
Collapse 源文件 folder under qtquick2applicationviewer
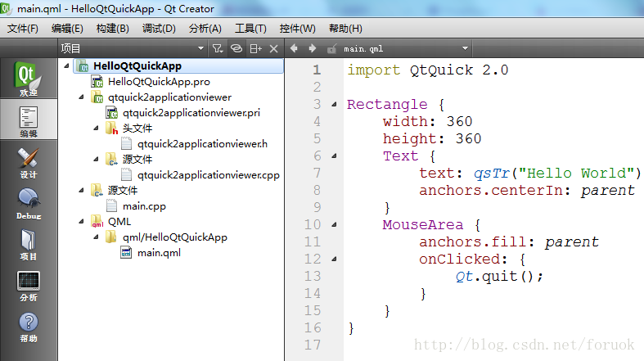point(96,159)
